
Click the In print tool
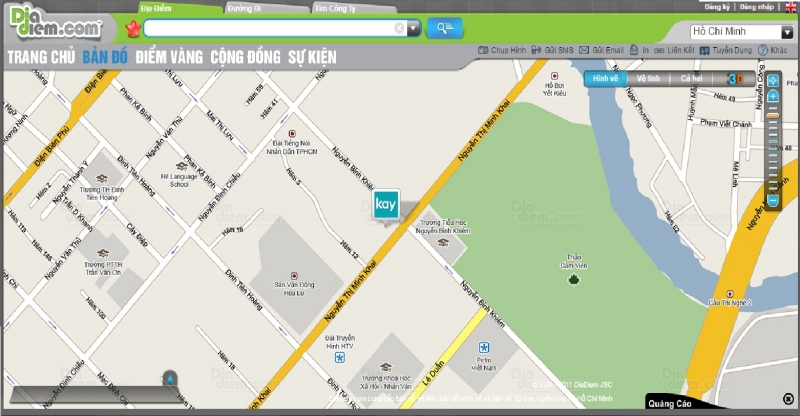point(639,50)
